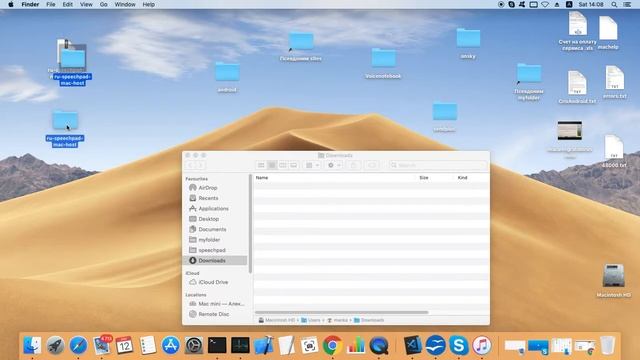The image size is (640, 360).
Task: Click Share button in Finder toolbar
Action: (x=354, y=165)
